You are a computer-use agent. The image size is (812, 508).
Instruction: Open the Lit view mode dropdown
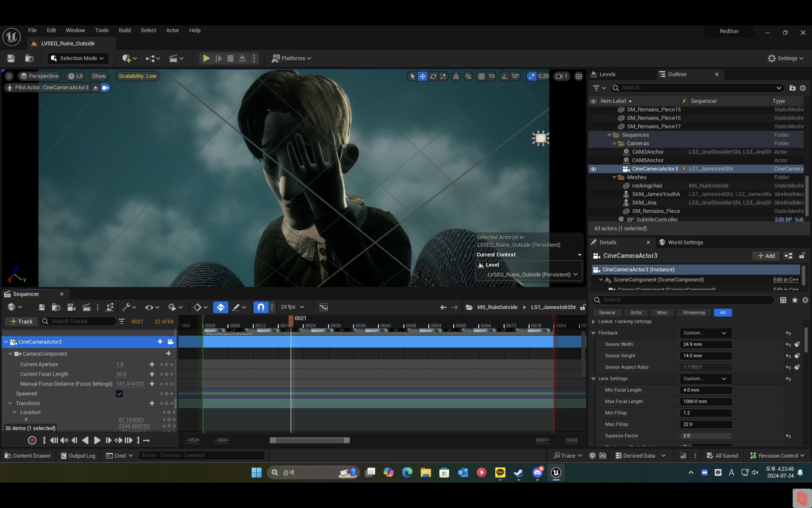point(75,76)
